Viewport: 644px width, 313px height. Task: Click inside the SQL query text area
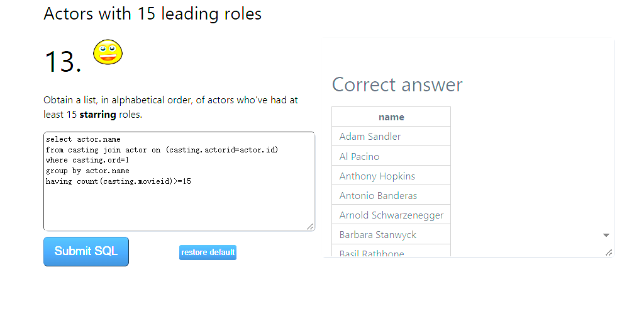pos(179,181)
